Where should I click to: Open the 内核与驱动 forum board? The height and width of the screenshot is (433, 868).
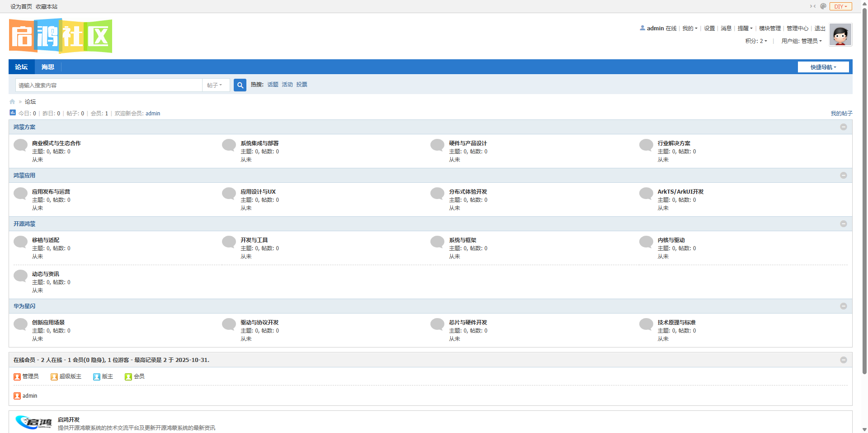671,240
